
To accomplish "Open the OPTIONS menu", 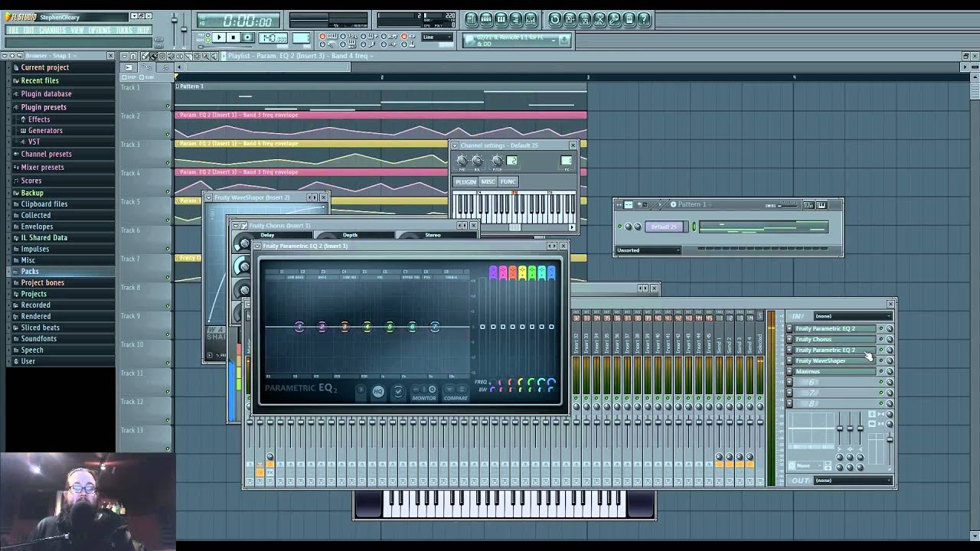I will (100, 30).
